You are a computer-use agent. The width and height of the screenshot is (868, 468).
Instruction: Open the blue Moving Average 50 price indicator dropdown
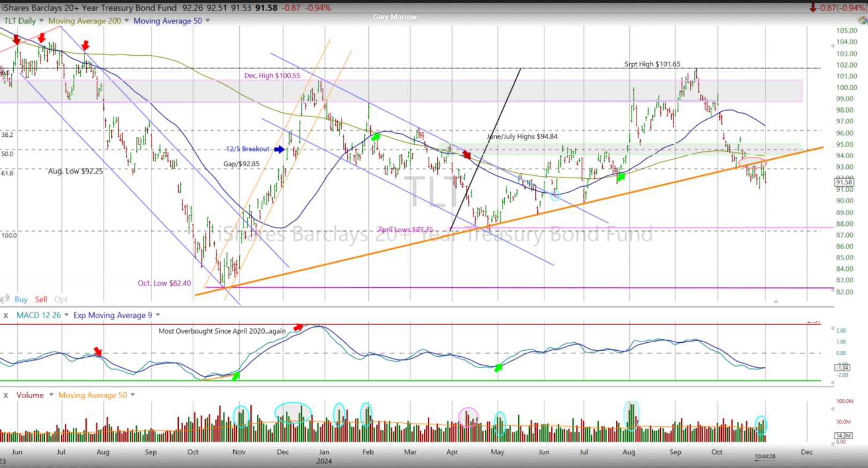click(208, 21)
